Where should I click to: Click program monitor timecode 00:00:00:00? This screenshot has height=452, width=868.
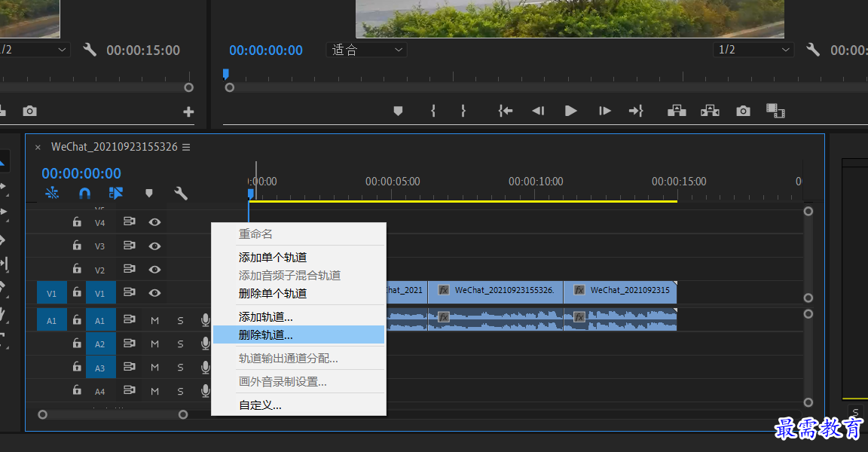(x=266, y=50)
